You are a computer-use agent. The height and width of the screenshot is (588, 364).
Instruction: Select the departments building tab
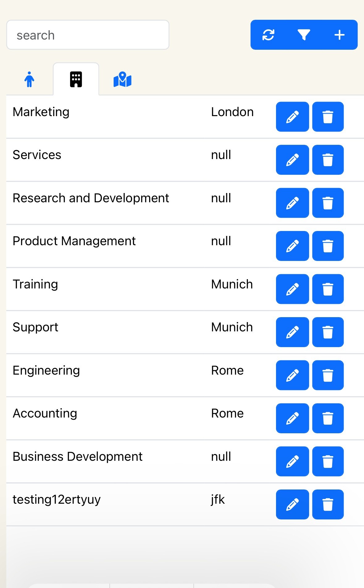click(x=76, y=79)
